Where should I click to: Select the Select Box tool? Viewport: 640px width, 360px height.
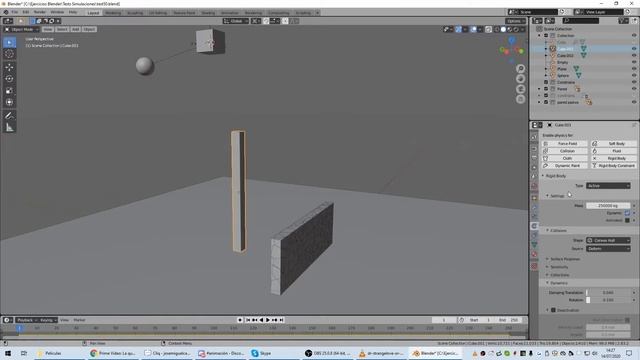coord(9,42)
